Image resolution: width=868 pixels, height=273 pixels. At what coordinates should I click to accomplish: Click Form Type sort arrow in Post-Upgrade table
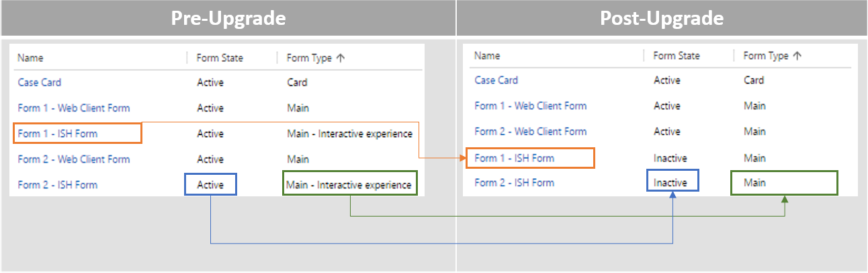[x=797, y=56]
